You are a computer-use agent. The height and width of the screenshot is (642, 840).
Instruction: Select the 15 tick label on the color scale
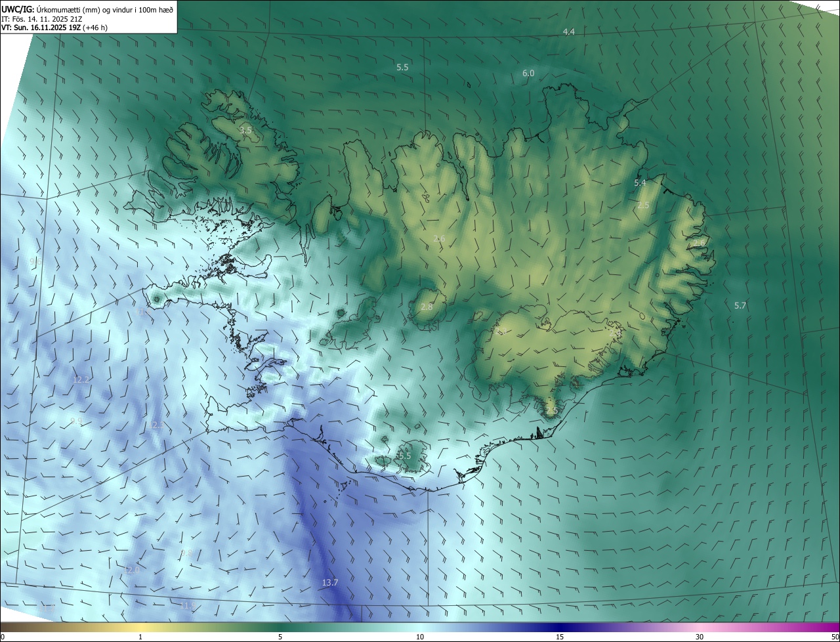[560, 637]
